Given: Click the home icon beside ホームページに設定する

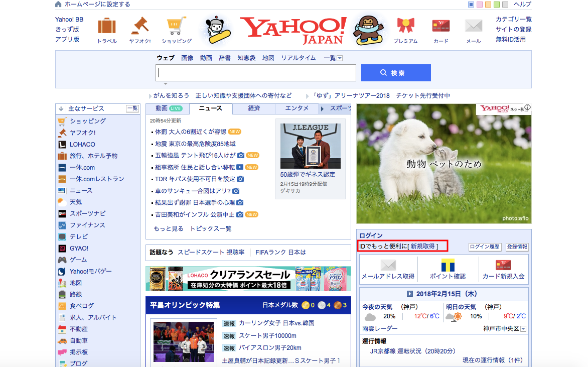Looking at the screenshot, I should coord(58,4).
